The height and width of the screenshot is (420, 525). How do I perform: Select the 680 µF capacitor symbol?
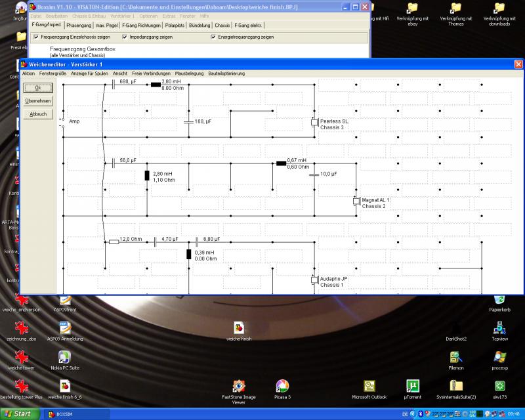114,85
